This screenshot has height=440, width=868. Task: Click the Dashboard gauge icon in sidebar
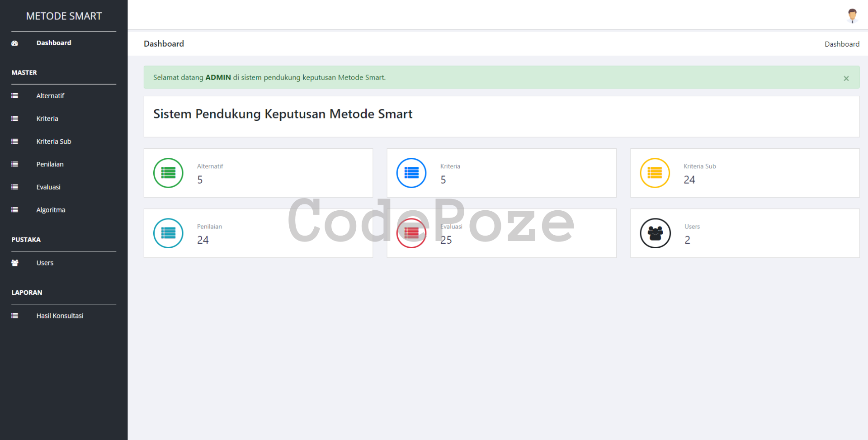[15, 43]
